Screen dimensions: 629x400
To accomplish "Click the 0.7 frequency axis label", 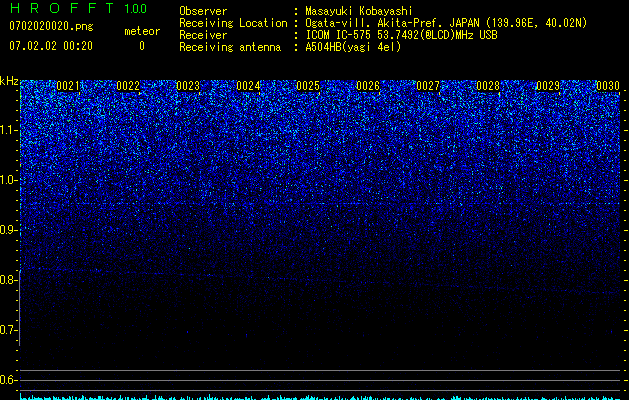I will click(x=8, y=330).
